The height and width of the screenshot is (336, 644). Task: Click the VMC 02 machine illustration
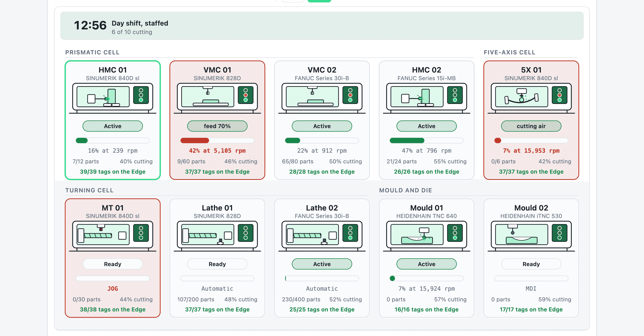(x=322, y=98)
